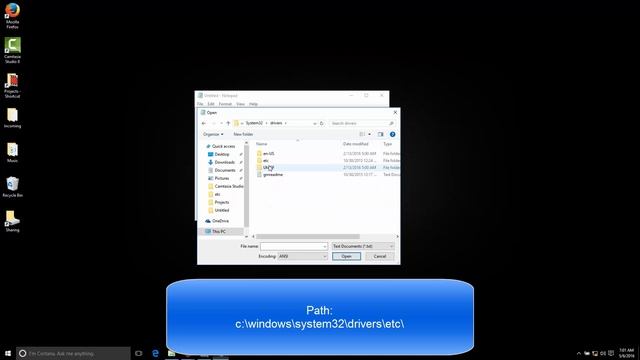Refresh the drivers folder listing
The height and width of the screenshot is (360, 640).
[x=322, y=123]
